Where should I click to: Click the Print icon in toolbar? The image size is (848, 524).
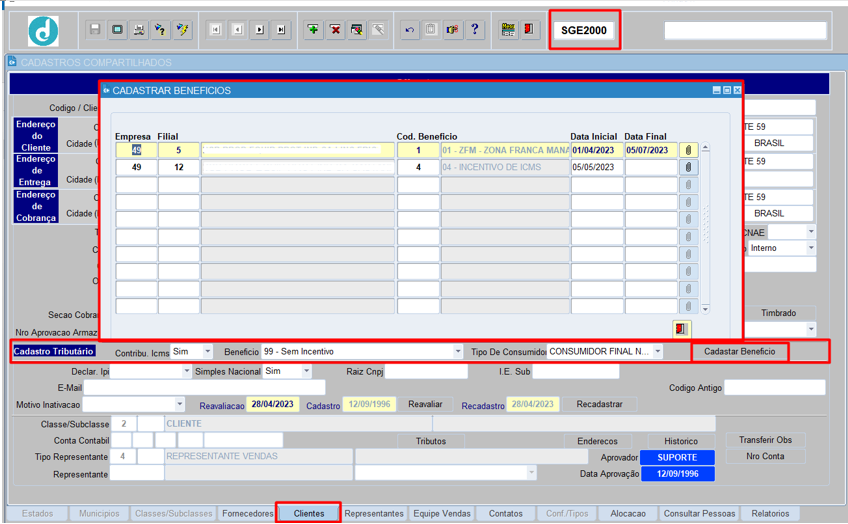pyautogui.click(x=139, y=30)
